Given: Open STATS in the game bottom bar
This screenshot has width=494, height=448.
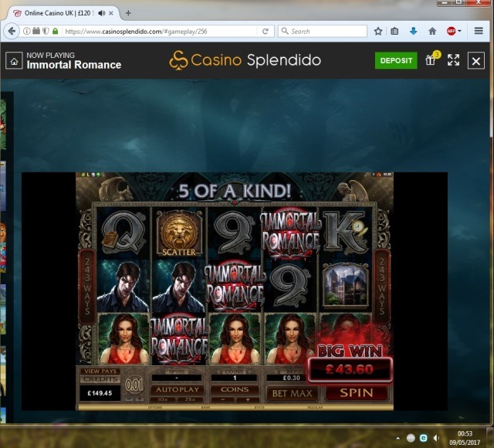Looking at the screenshot, I should 259,407.
